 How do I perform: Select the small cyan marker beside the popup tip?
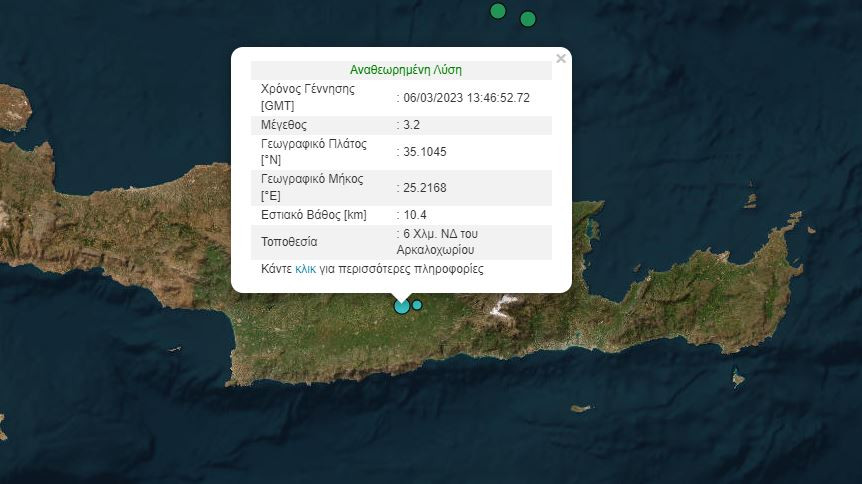pyautogui.click(x=417, y=305)
